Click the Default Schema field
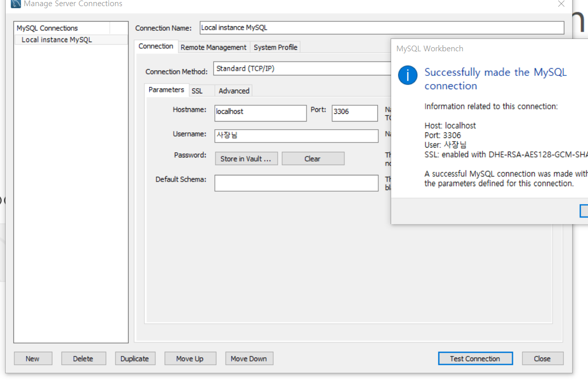 [296, 183]
